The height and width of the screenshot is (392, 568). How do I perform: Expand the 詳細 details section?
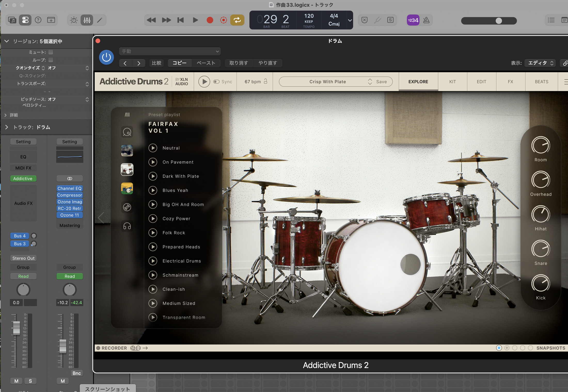[5, 115]
